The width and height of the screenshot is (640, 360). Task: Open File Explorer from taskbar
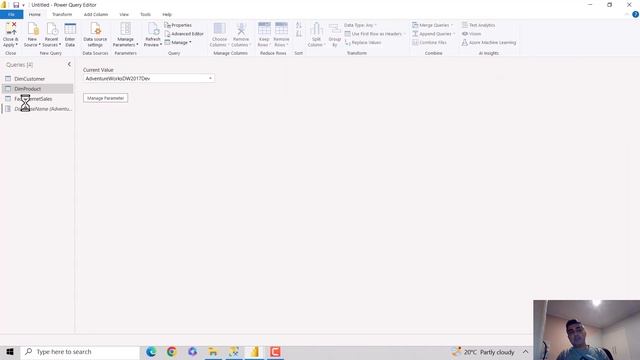coord(213,352)
